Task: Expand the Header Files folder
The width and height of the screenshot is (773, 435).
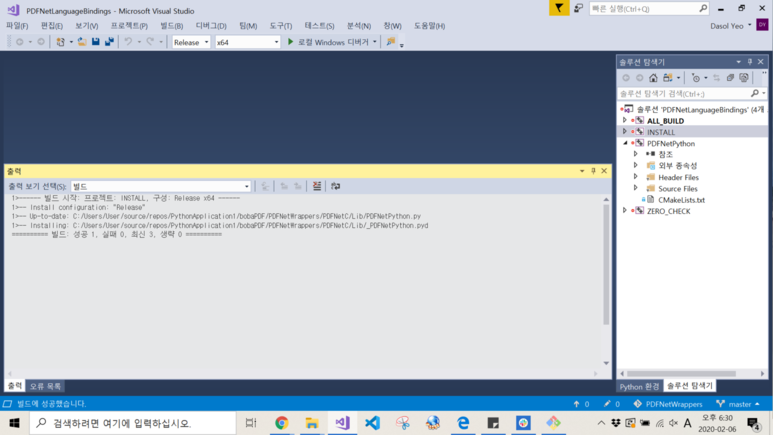Action: coord(636,177)
